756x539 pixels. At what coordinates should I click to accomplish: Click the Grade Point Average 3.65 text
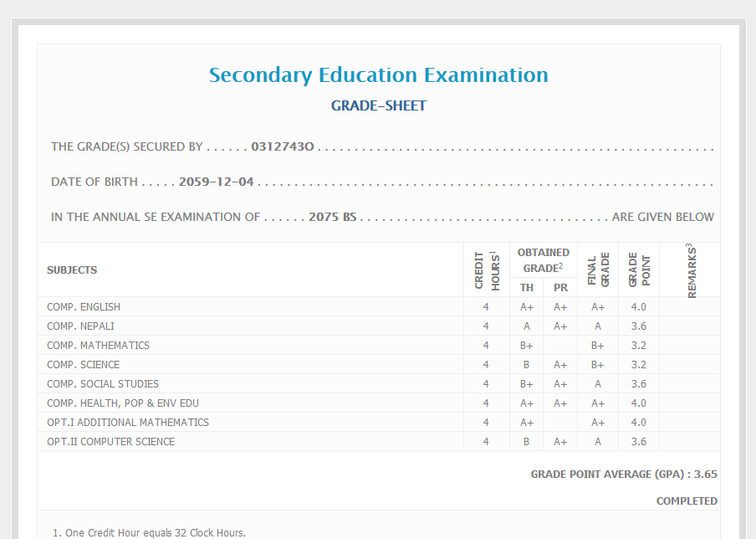pyautogui.click(x=623, y=475)
